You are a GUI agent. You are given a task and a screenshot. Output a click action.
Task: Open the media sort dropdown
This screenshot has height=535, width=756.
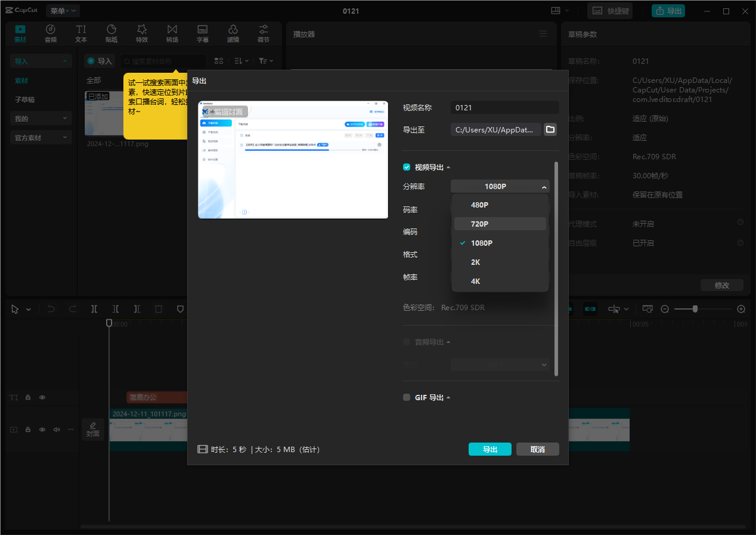tap(241, 61)
